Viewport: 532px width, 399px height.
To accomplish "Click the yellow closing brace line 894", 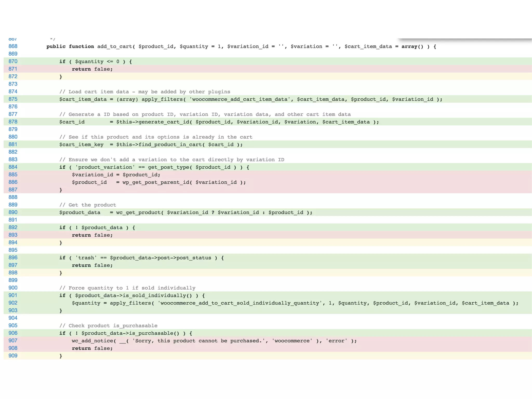I will pyautogui.click(x=61, y=243).
